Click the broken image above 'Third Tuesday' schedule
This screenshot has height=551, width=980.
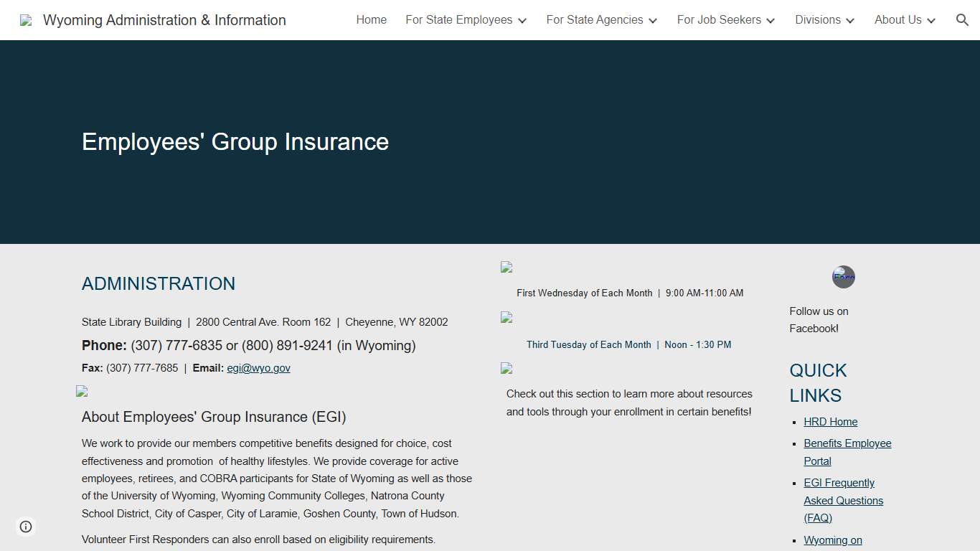506,318
